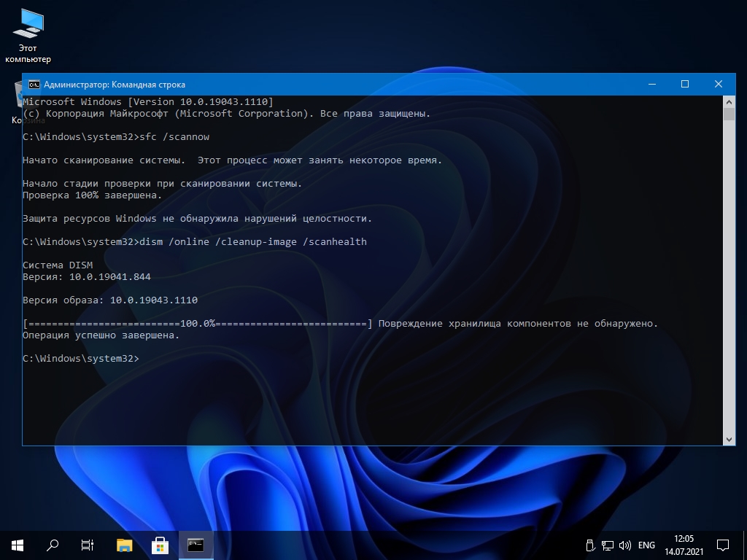The height and width of the screenshot is (560, 747).
Task: Launch File Explorer from the taskbar
Action: pyautogui.click(x=125, y=545)
